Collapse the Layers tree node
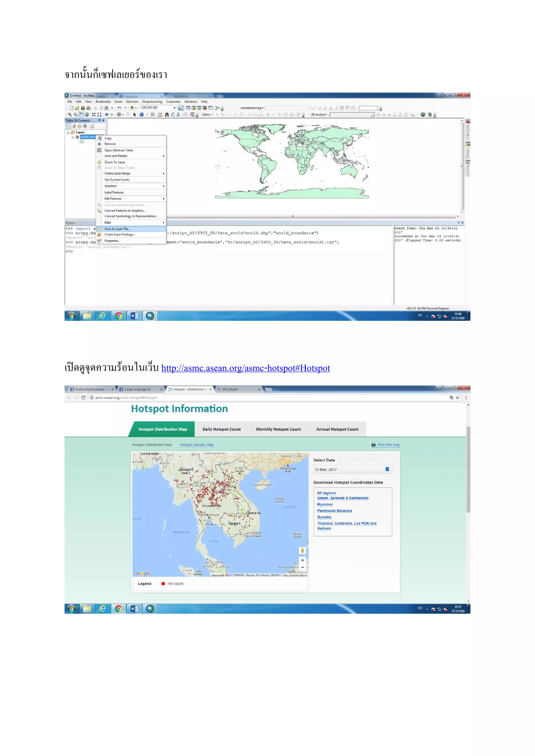The width and height of the screenshot is (535, 756). (x=68, y=132)
